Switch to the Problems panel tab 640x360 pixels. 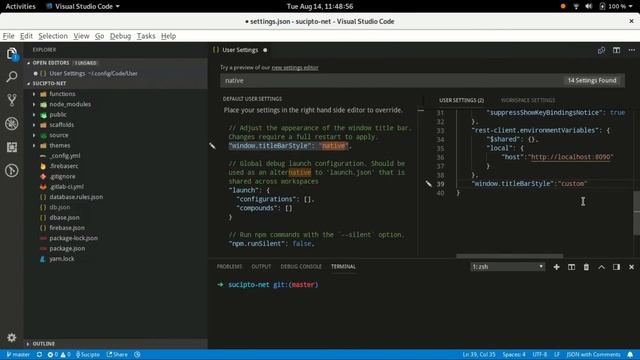[229, 267]
